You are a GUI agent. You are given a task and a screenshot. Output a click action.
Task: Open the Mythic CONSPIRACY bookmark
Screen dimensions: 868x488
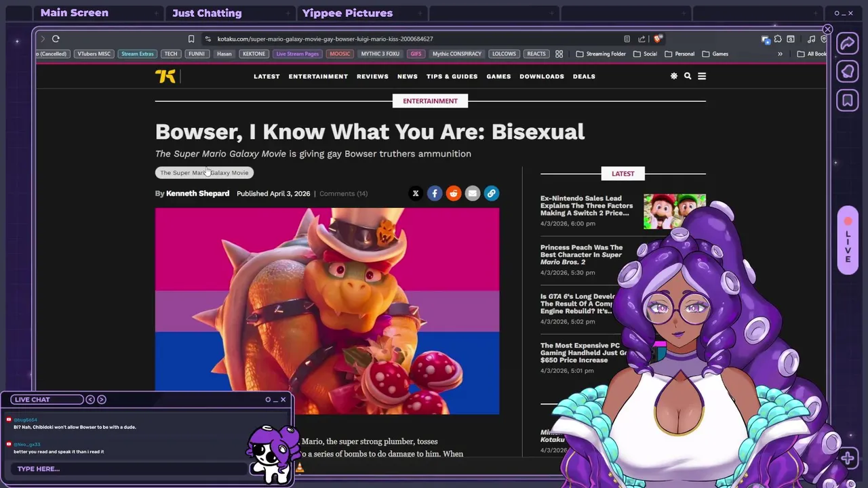(457, 54)
